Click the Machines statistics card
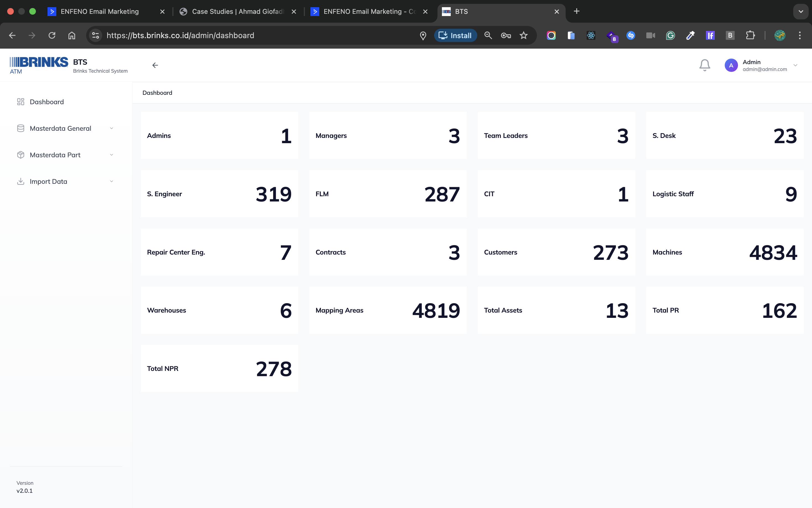Screen dimensions: 812x508 (724, 252)
